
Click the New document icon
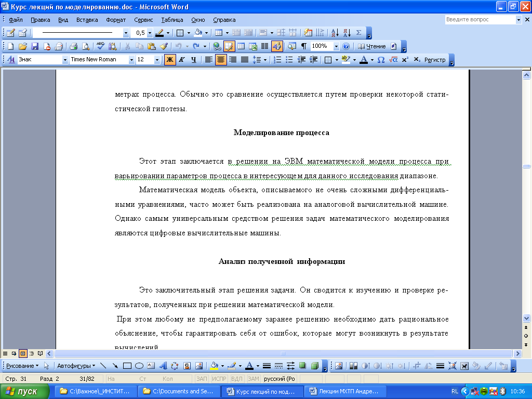coord(10,46)
